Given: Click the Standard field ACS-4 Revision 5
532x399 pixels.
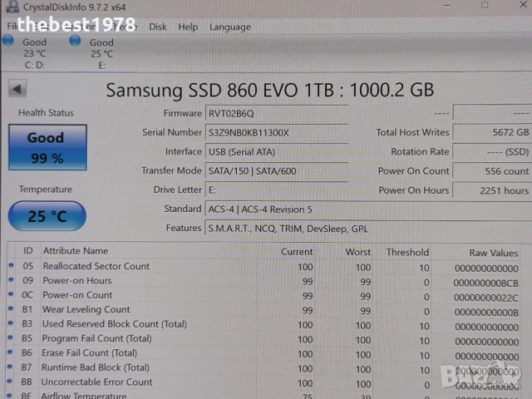Looking at the screenshot, I should click(368, 209).
